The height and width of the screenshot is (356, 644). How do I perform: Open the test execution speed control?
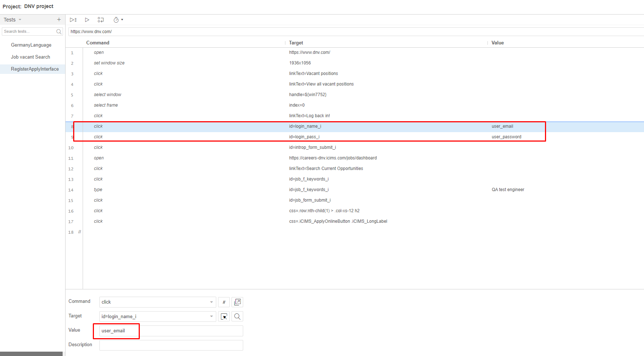click(116, 20)
